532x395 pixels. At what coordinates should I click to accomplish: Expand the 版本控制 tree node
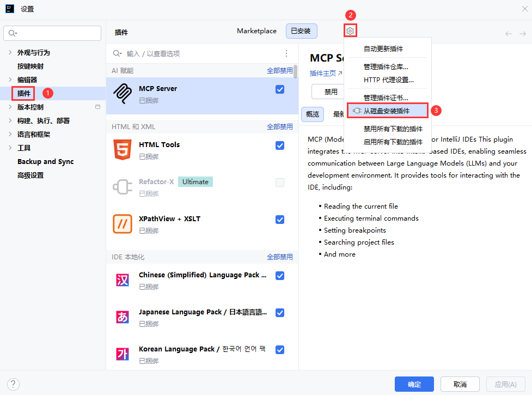(x=10, y=107)
